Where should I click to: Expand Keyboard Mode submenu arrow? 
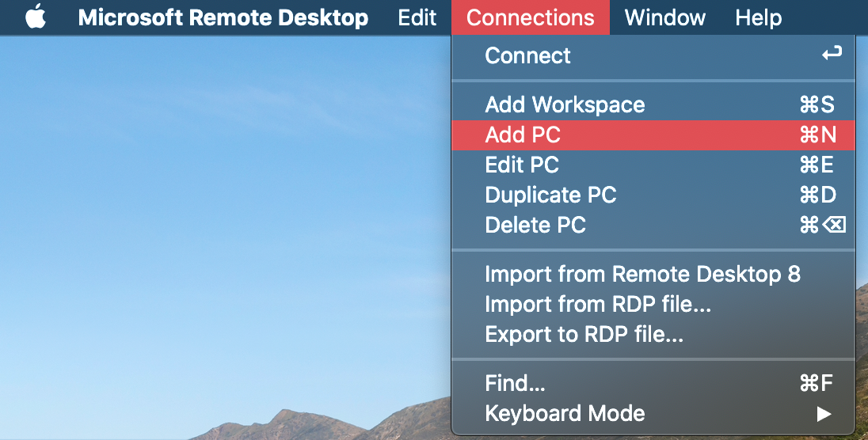click(824, 413)
